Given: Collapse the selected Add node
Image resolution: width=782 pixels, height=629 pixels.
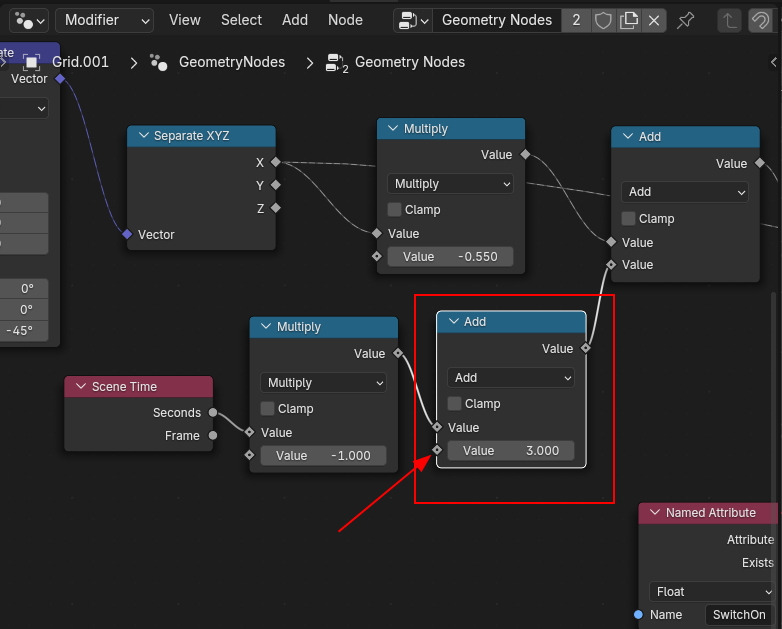Looking at the screenshot, I should (x=453, y=322).
